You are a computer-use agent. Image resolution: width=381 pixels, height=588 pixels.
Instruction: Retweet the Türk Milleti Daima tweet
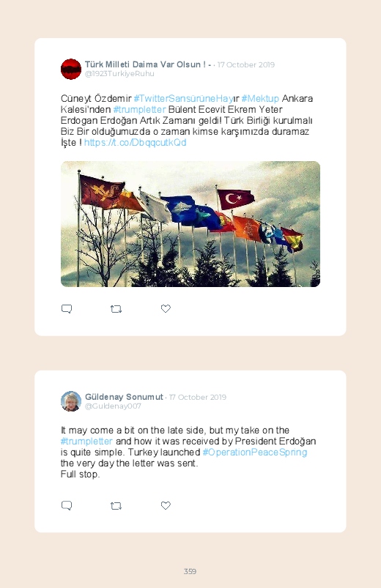(116, 309)
